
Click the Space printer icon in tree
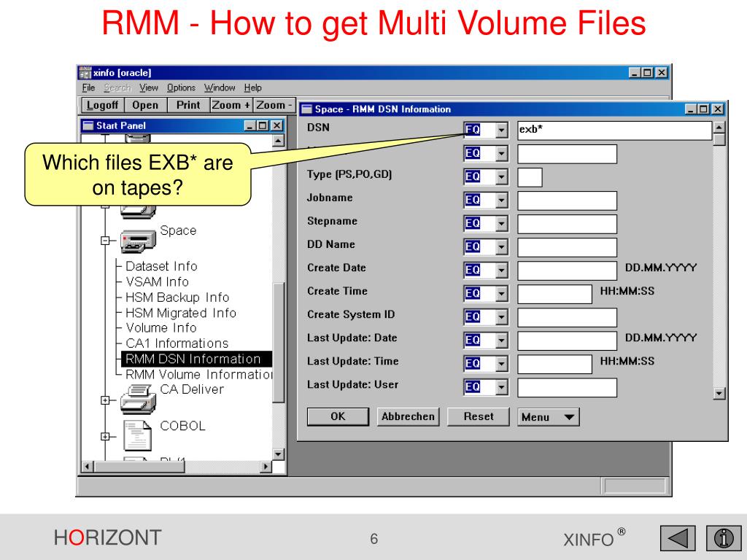click(x=138, y=241)
